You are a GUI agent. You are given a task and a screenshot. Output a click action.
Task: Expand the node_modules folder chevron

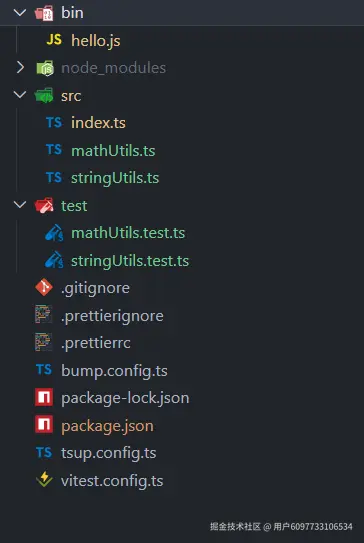click(x=20, y=68)
